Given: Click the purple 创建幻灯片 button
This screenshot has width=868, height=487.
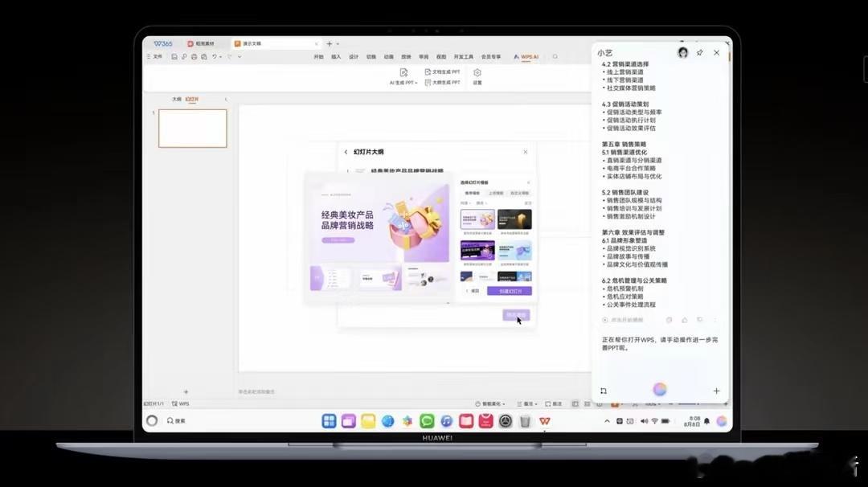Looking at the screenshot, I should (x=510, y=291).
